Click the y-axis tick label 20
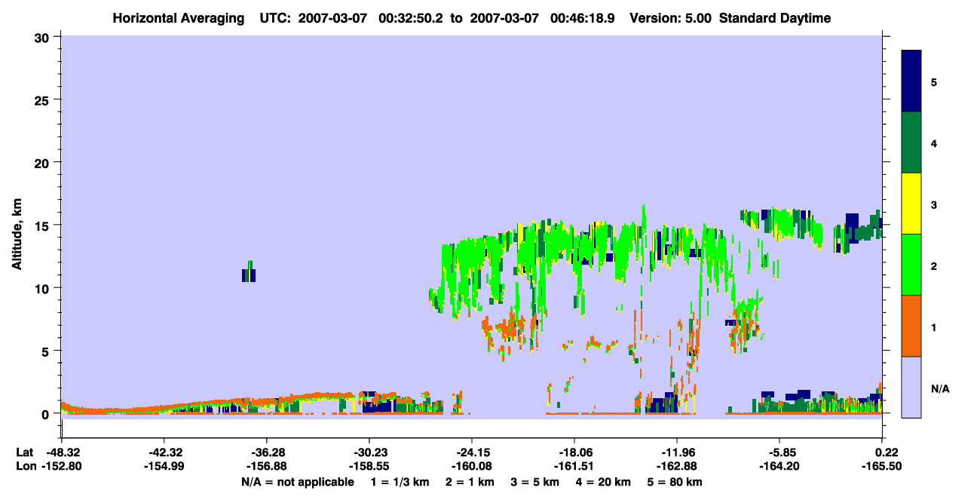 click(x=44, y=162)
